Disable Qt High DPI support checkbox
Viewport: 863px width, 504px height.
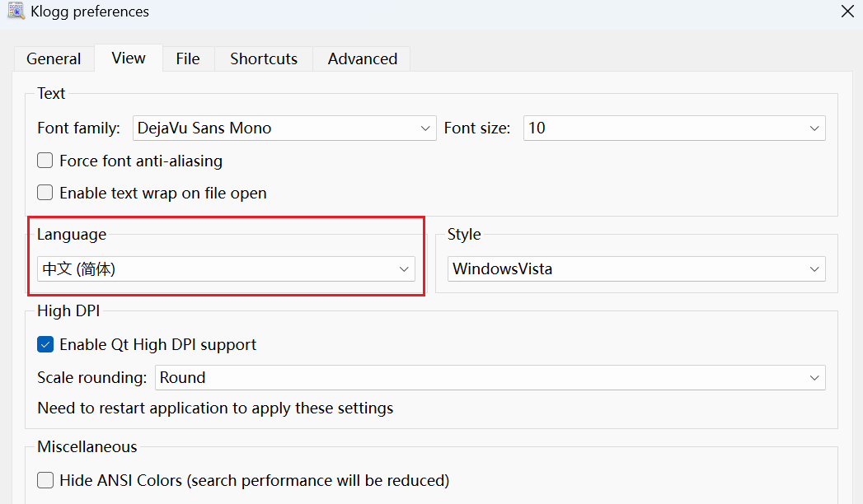45,344
